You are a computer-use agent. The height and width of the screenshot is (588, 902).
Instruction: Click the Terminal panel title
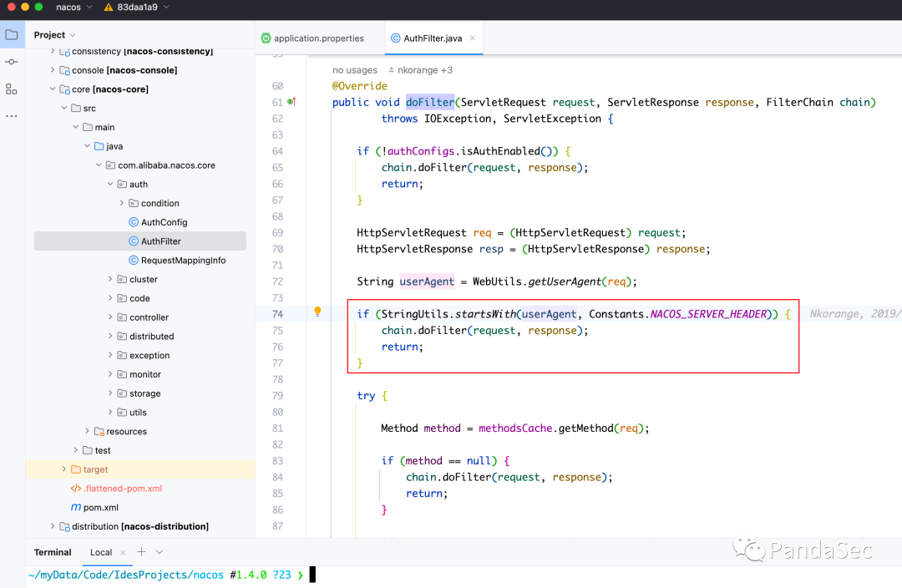pos(53,552)
